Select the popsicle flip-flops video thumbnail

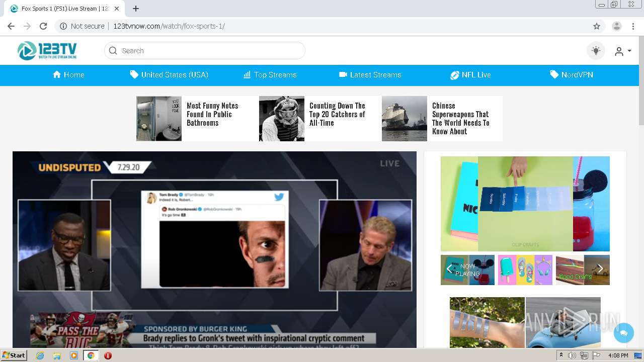[x=525, y=270]
